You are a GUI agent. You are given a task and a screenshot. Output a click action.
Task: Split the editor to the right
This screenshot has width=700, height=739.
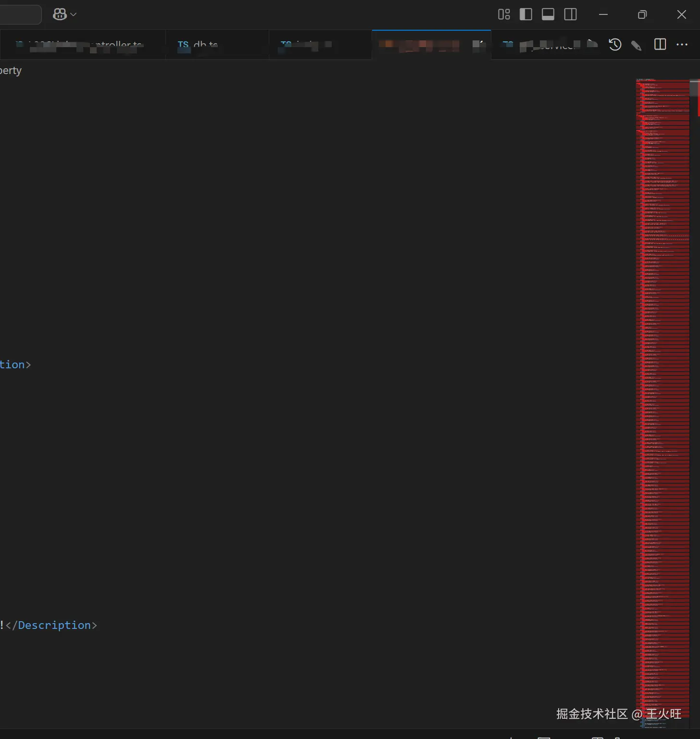click(660, 45)
